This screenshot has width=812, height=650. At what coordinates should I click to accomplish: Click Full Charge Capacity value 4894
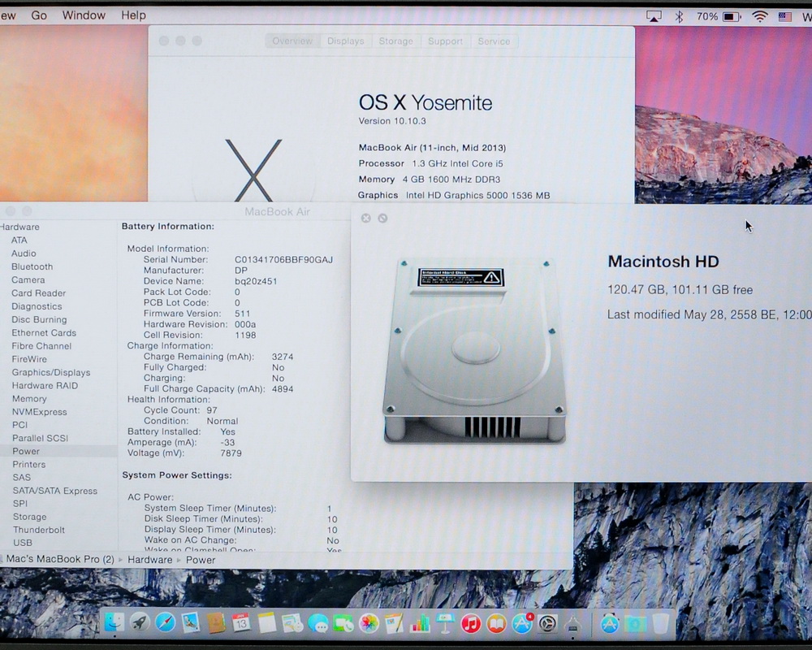[x=283, y=388]
